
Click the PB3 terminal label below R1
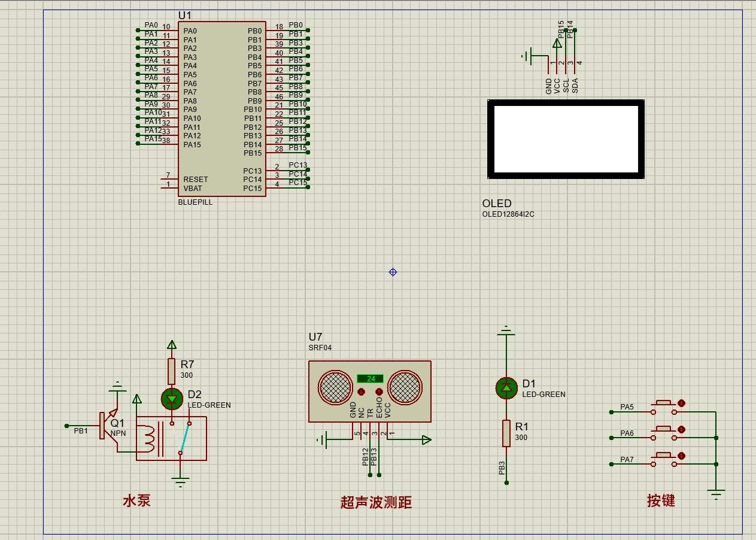502,468
